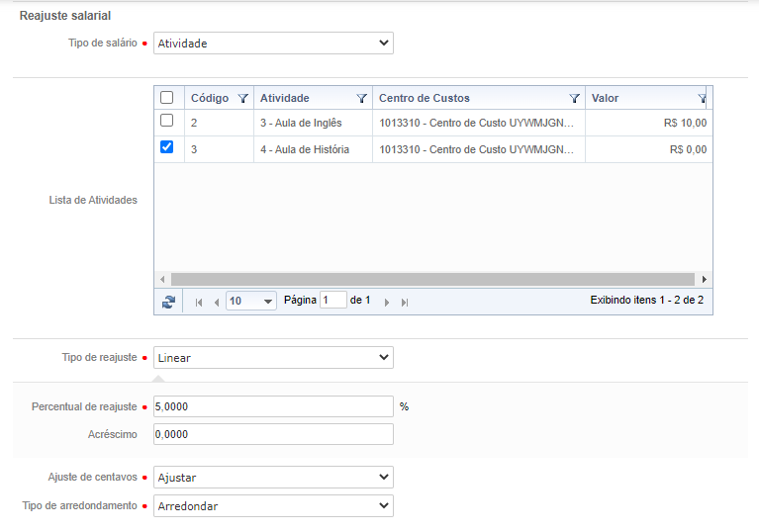The height and width of the screenshot is (532, 759).
Task: Uncheck the Aula de História row
Action: [167, 147]
